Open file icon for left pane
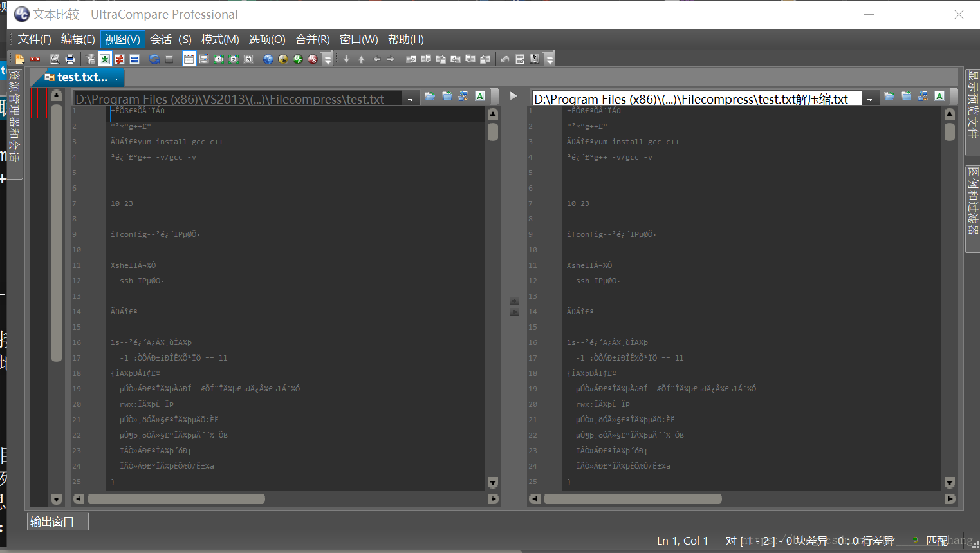 point(430,97)
